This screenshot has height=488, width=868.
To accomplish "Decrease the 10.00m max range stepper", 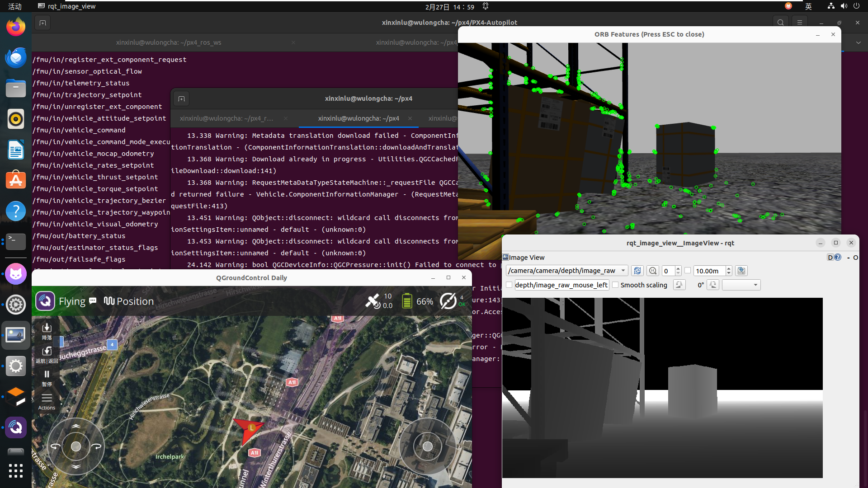I will click(x=729, y=273).
